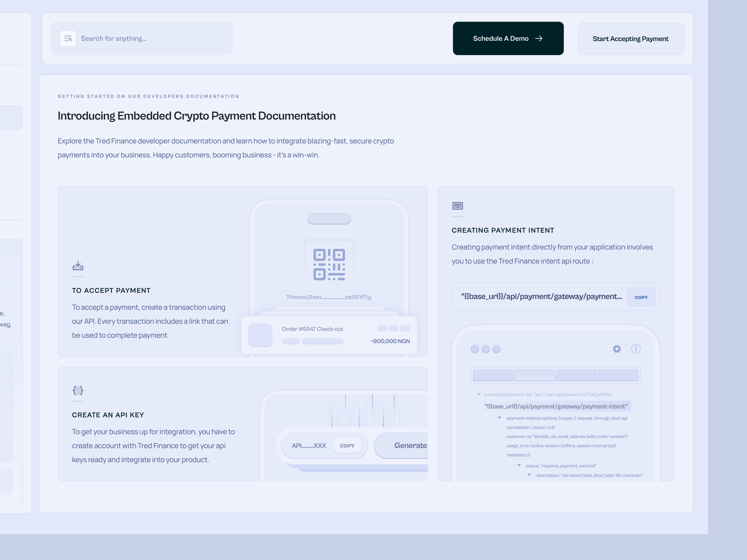Click the QR code icon in phone mockup
Image resolution: width=747 pixels, height=560 pixels.
tap(329, 264)
